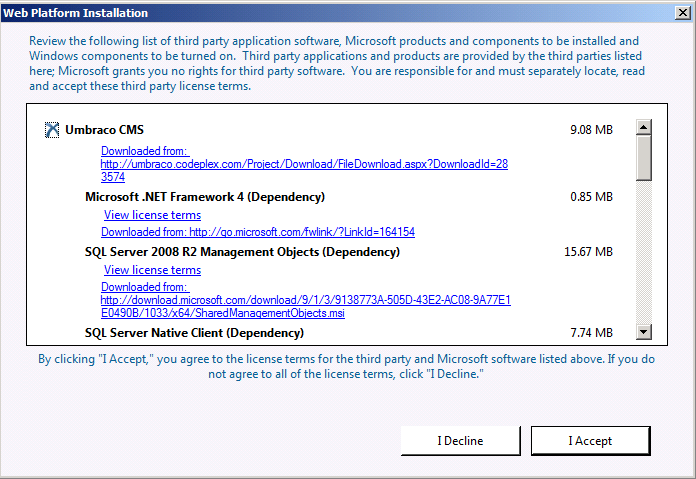Click the 0.85 MB size value

coord(591,197)
